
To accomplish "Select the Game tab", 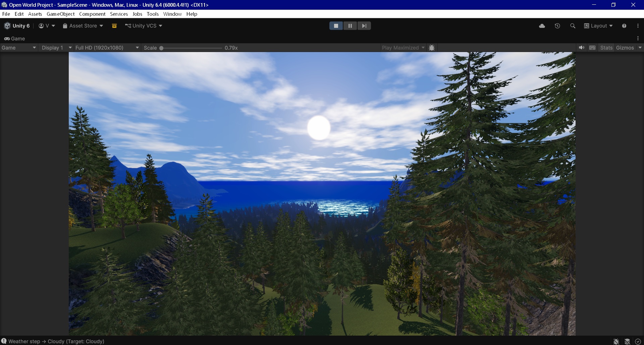I will click(15, 39).
